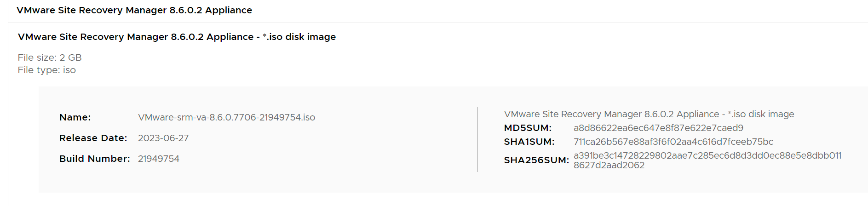Image resolution: width=868 pixels, height=206 pixels.
Task: Select the first line of the SHA256 hash
Action: pyautogui.click(x=707, y=155)
